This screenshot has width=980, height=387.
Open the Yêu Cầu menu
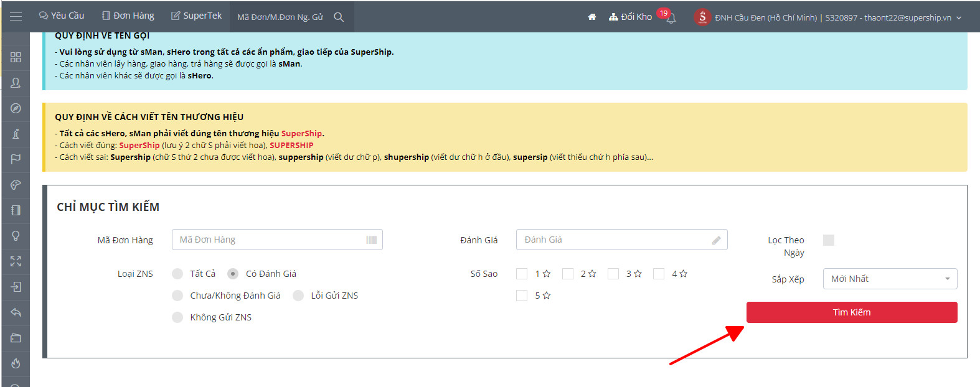62,16
